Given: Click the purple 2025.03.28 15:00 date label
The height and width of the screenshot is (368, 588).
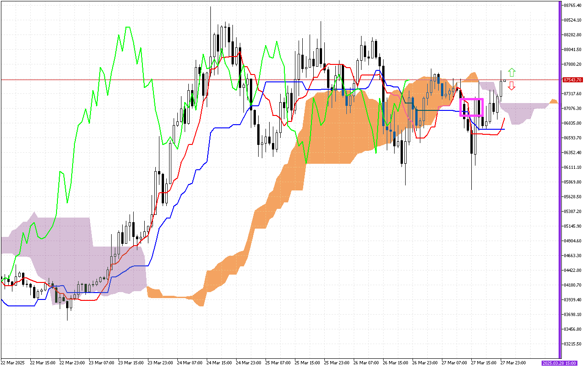Looking at the screenshot, I should click(559, 363).
